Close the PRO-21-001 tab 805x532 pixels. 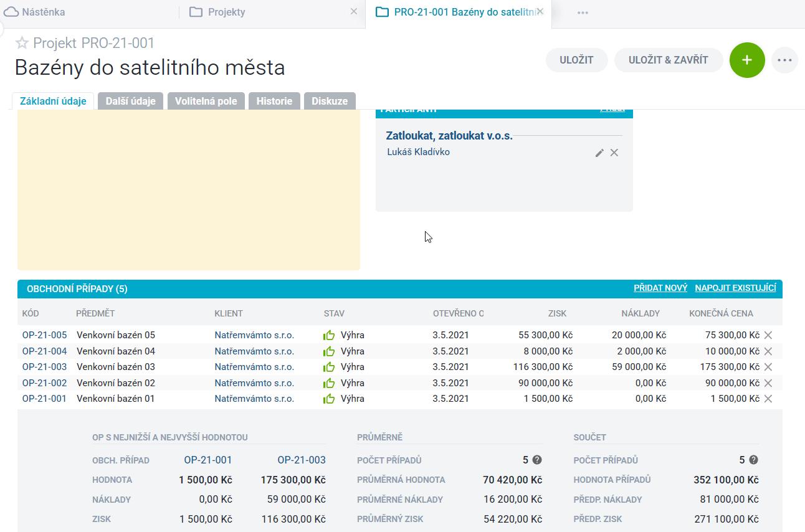coord(540,11)
